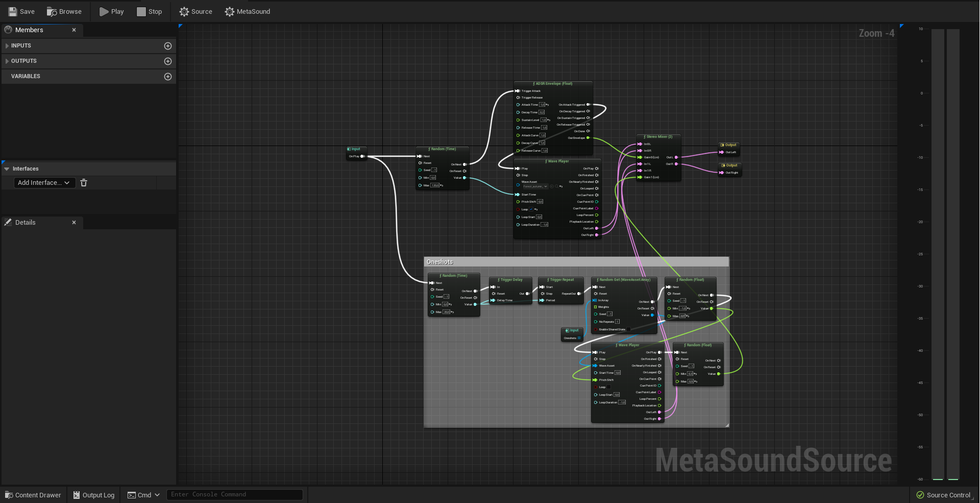
Task: Select the Oneshots comment box header
Action: 576,262
